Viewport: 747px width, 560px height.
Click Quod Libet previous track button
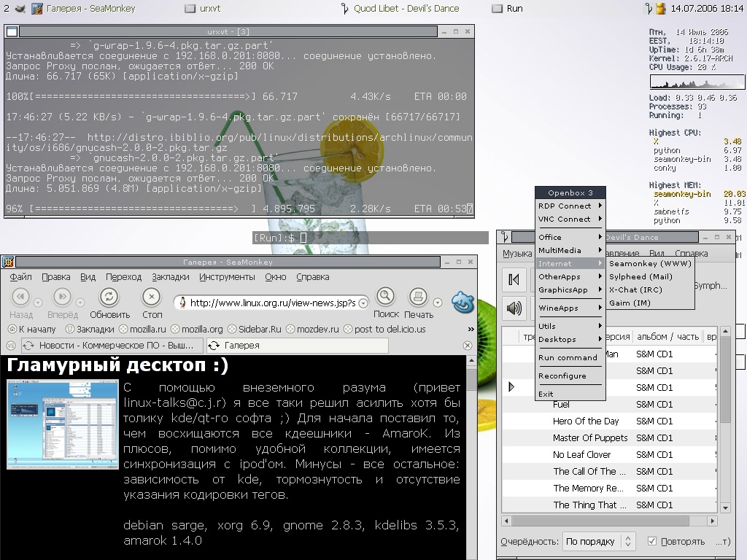point(514,279)
